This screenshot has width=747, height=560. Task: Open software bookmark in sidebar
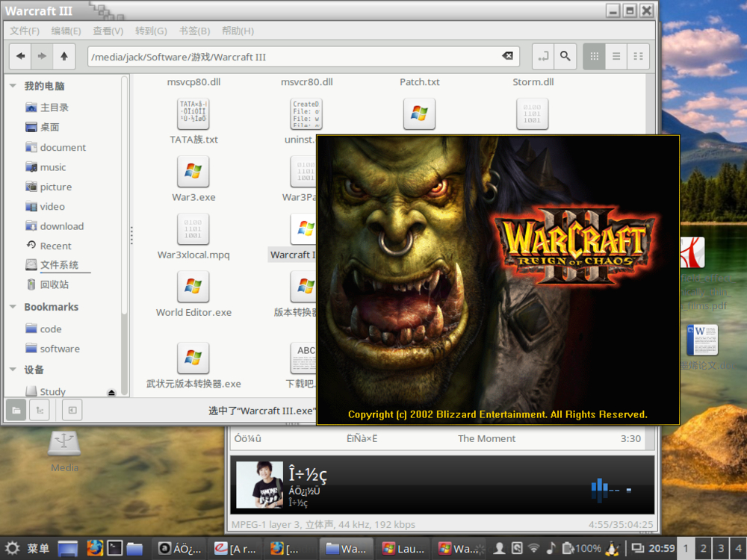(52, 349)
